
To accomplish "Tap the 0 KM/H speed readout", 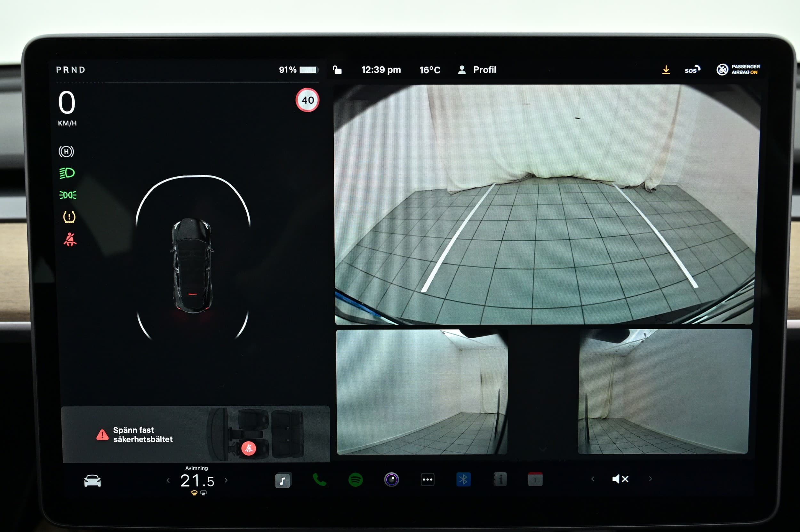I will pyautogui.click(x=67, y=108).
